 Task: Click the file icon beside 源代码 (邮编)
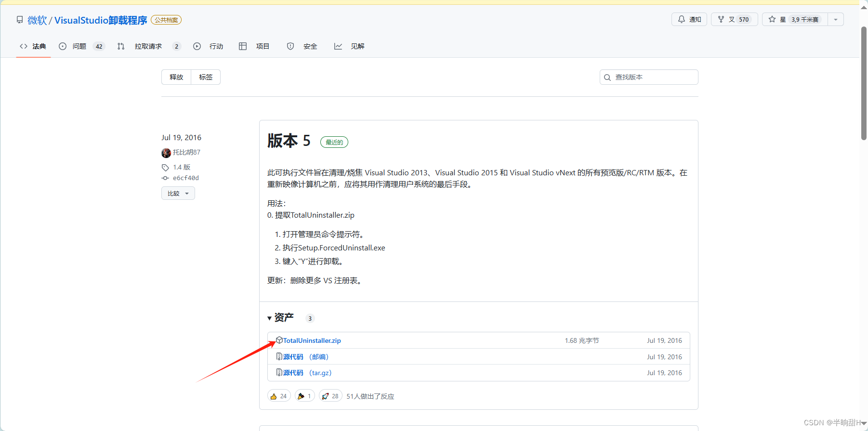(279, 356)
